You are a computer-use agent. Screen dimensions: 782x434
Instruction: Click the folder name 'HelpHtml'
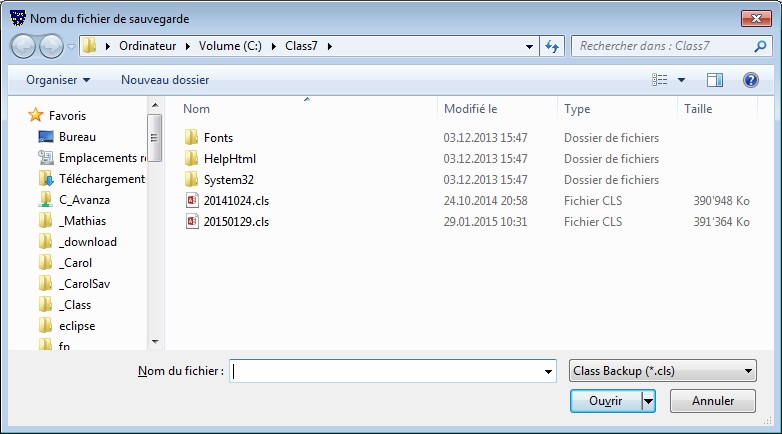point(230,159)
